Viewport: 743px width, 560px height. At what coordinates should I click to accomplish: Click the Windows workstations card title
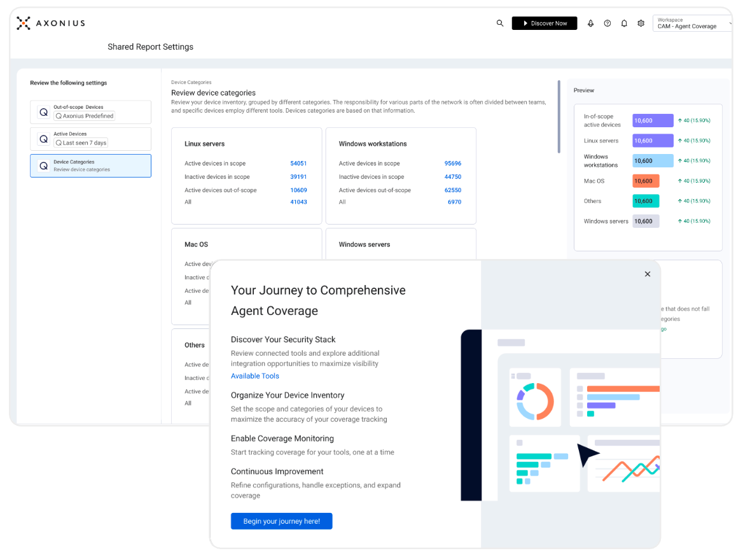point(372,144)
